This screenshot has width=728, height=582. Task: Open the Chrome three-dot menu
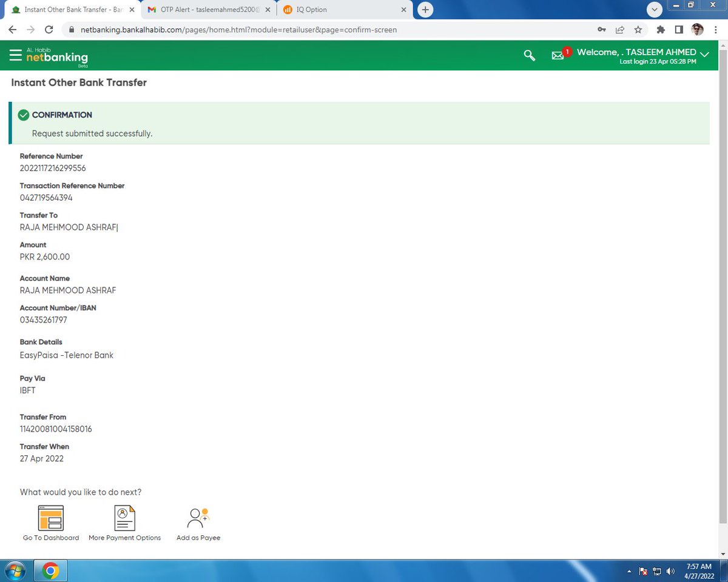point(715,29)
